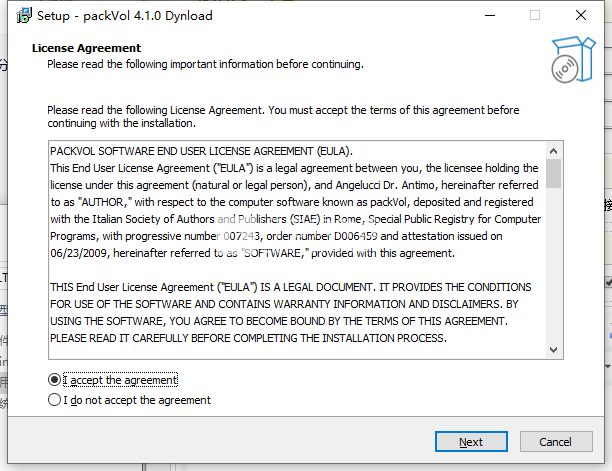Click the license text up scroll arrow
The image size is (612, 471).
(x=553, y=151)
